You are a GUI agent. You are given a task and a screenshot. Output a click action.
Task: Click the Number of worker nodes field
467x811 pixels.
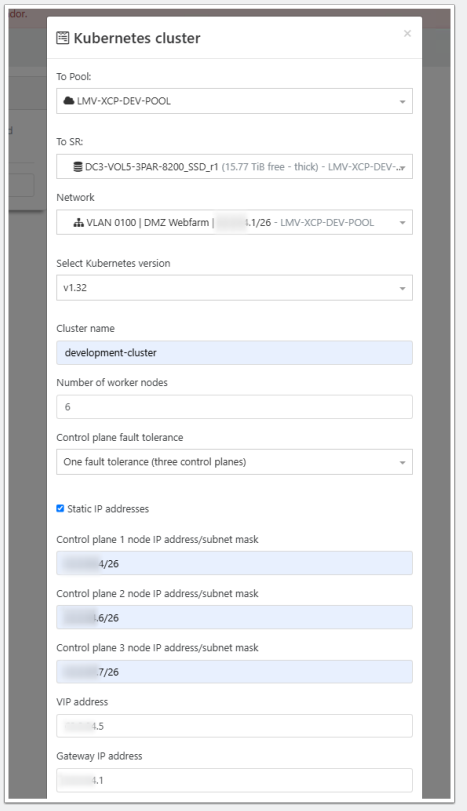(234, 407)
